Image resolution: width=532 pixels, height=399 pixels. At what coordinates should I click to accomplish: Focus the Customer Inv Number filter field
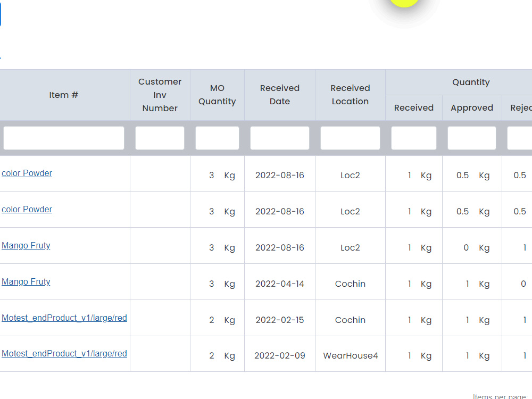[x=160, y=138]
